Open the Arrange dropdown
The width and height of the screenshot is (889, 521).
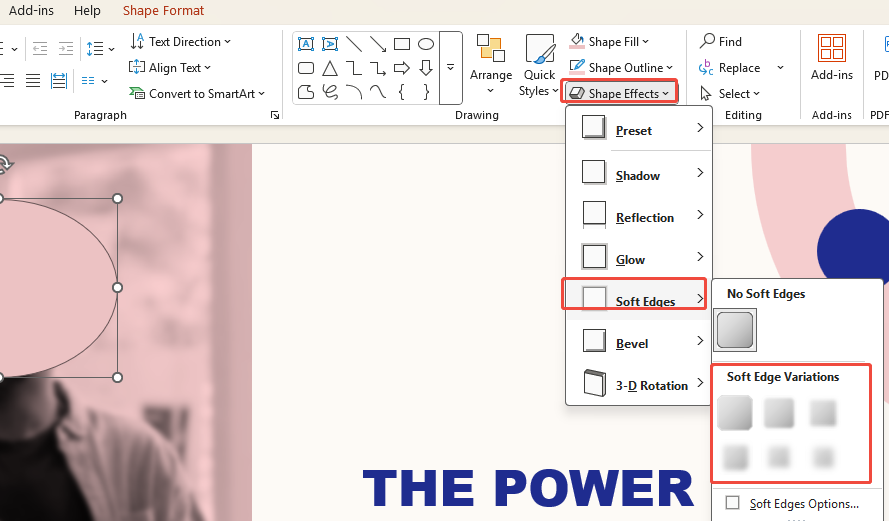490,65
